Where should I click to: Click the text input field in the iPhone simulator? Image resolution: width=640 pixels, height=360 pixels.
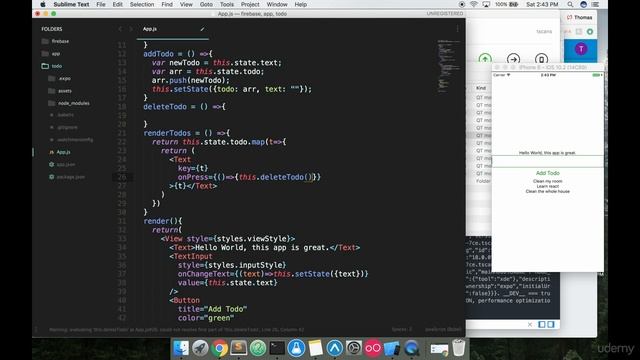pyautogui.click(x=548, y=161)
